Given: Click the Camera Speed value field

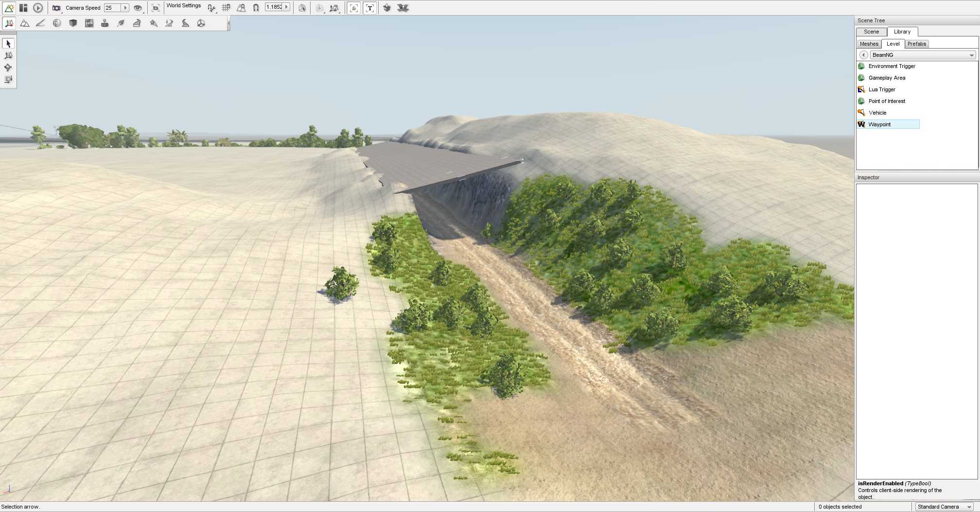Looking at the screenshot, I should (112, 8).
